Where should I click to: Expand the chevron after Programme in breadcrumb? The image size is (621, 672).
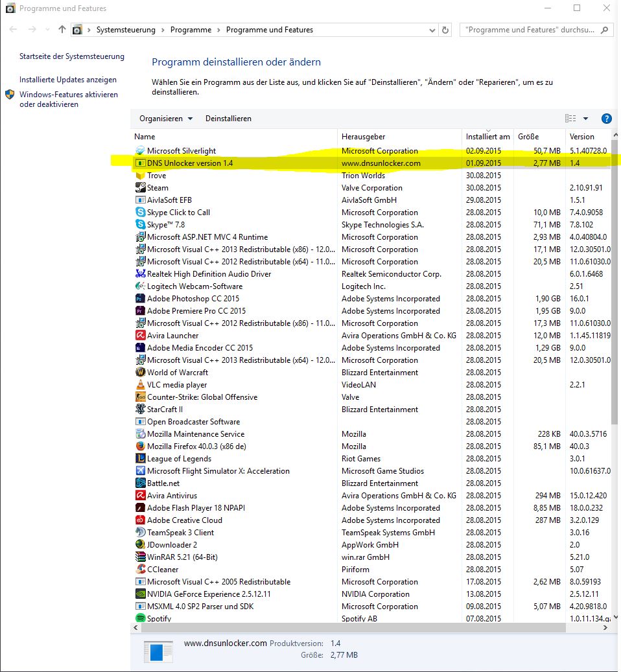tap(218, 30)
